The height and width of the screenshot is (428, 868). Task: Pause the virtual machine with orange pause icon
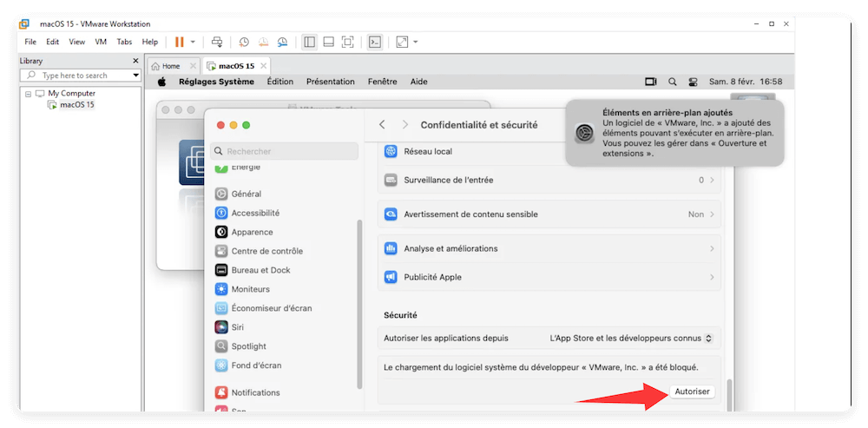(x=180, y=42)
